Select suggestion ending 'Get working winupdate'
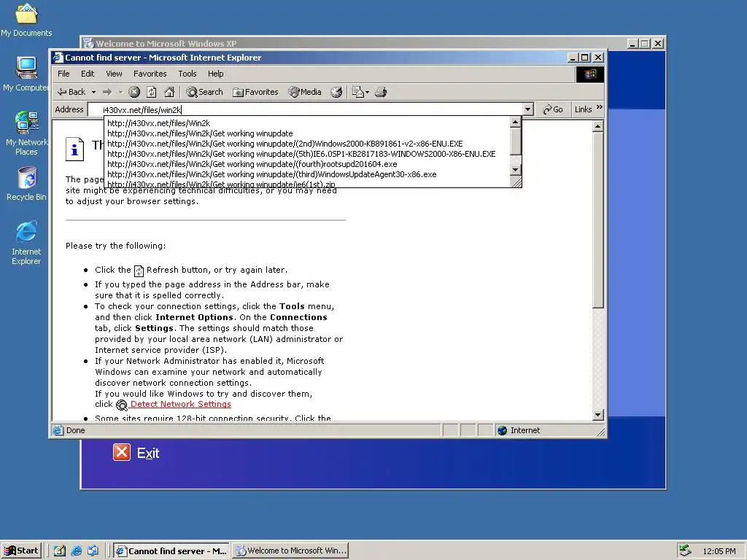The height and width of the screenshot is (560, 747). pyautogui.click(x=307, y=133)
